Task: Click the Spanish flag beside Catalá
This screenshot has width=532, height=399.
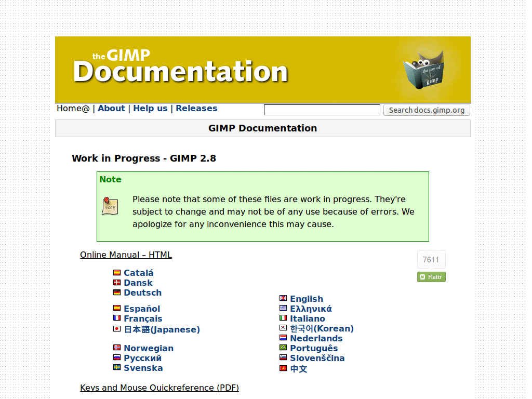Action: tap(117, 272)
